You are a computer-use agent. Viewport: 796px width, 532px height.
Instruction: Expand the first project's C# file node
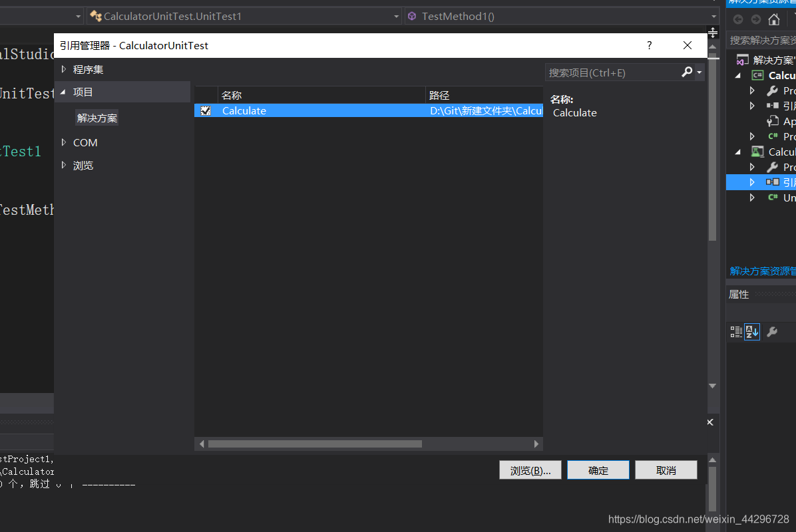pos(752,136)
